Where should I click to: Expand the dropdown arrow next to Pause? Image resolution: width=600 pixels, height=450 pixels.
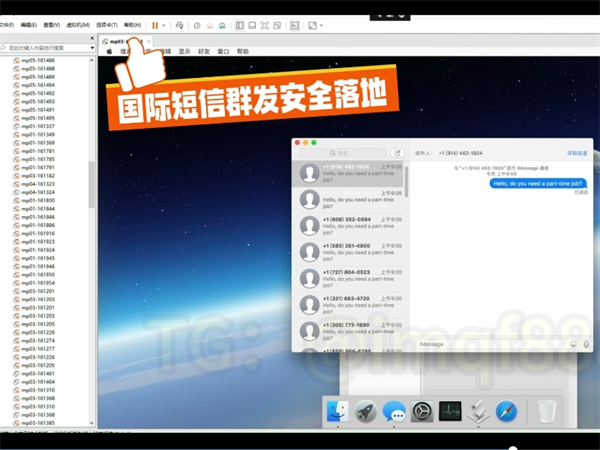tap(165, 25)
